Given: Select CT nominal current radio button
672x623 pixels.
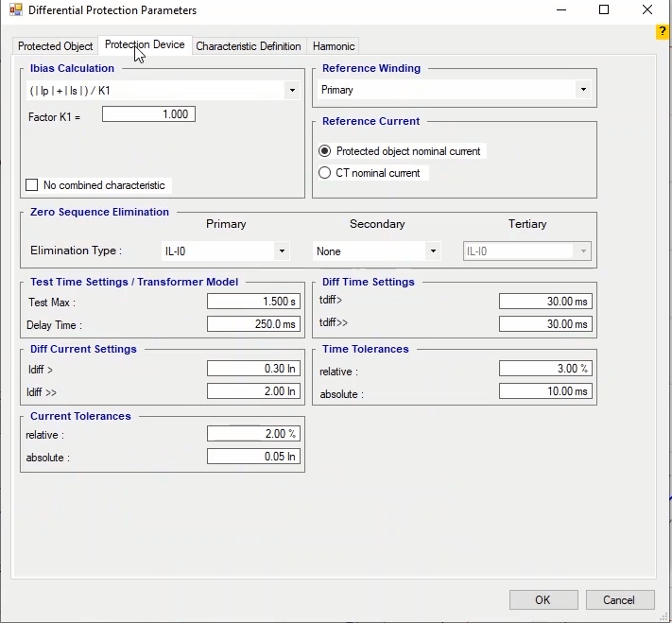Looking at the screenshot, I should point(325,173).
